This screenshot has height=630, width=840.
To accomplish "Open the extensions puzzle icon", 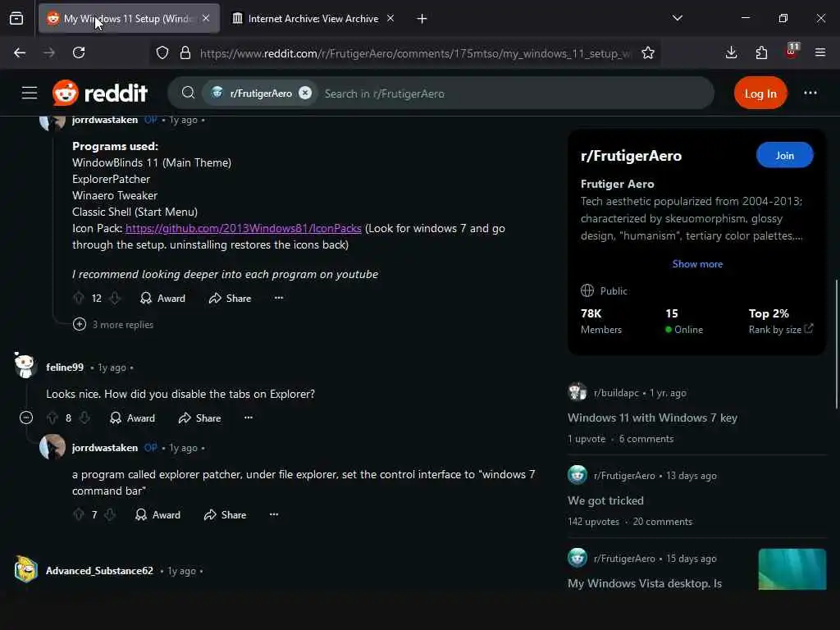I will coord(761,52).
